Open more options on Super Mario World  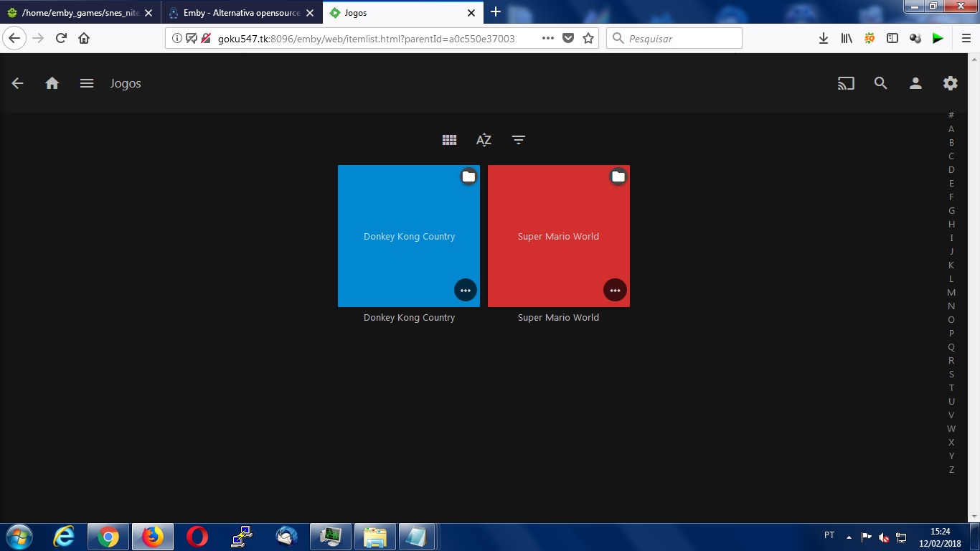615,290
